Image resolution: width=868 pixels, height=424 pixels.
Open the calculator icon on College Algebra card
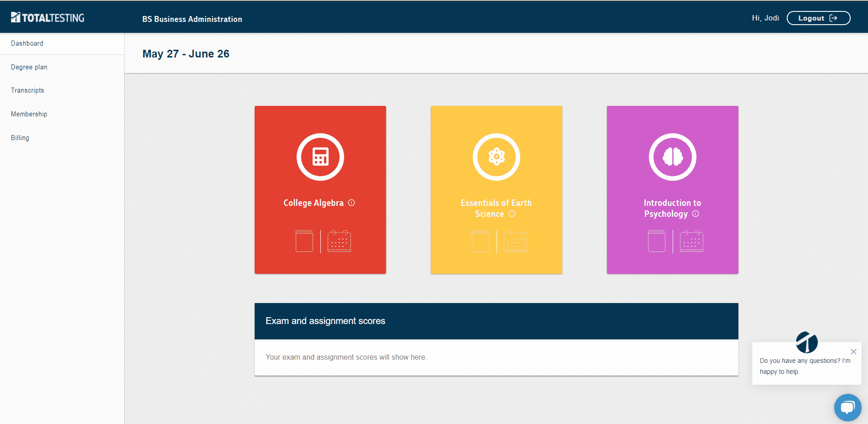(x=320, y=157)
